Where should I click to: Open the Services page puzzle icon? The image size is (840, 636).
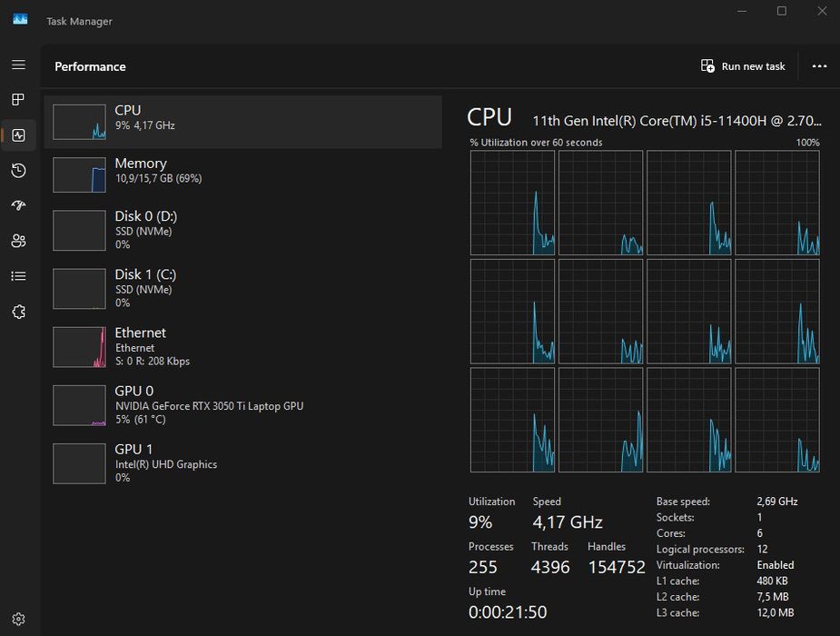click(19, 312)
